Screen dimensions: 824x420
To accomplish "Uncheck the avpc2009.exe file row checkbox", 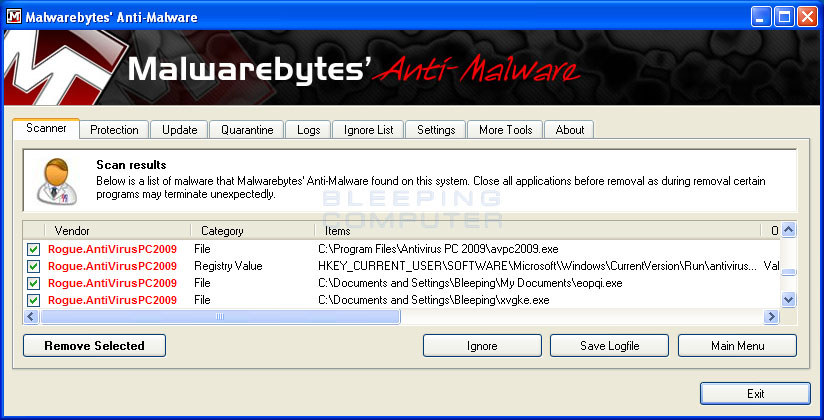I will (34, 249).
